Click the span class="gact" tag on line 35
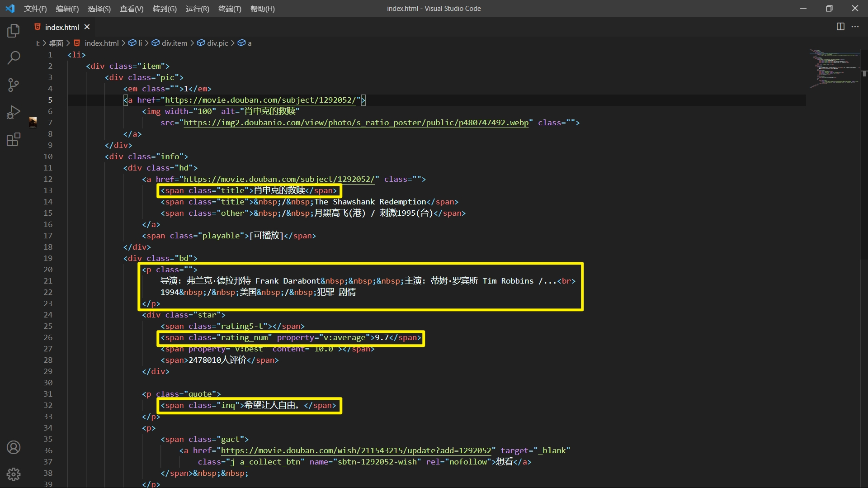Screen dimensions: 868x488 click(x=204, y=439)
